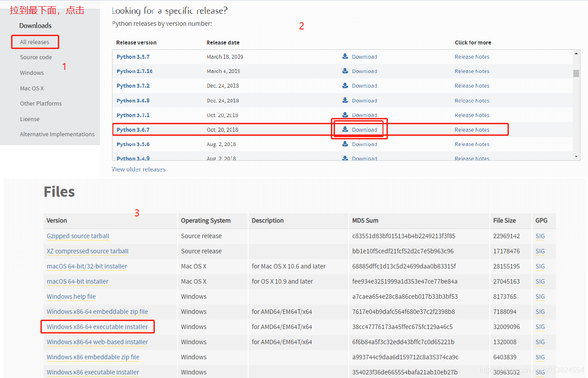Viewport: 588px width, 378px height.
Task: Open Mac OS X sidebar item
Action: click(x=32, y=89)
